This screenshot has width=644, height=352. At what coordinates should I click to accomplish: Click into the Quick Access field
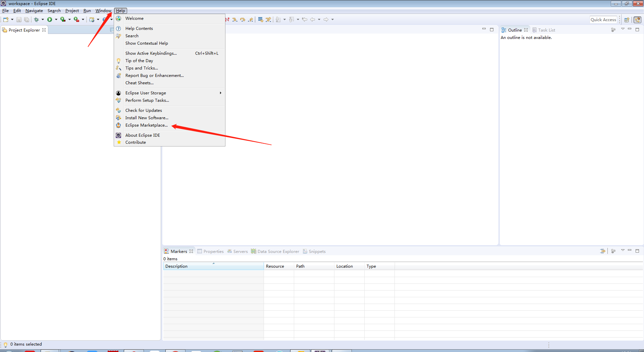[x=603, y=20]
